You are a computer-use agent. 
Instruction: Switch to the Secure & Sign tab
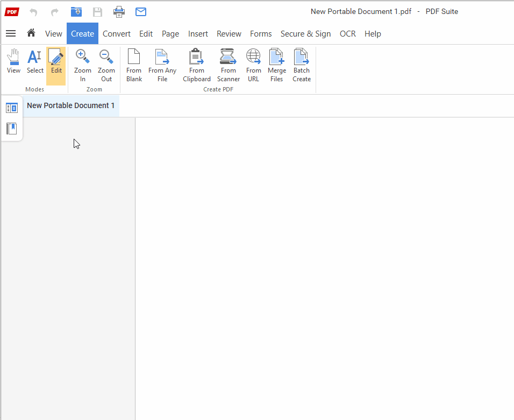(x=305, y=33)
